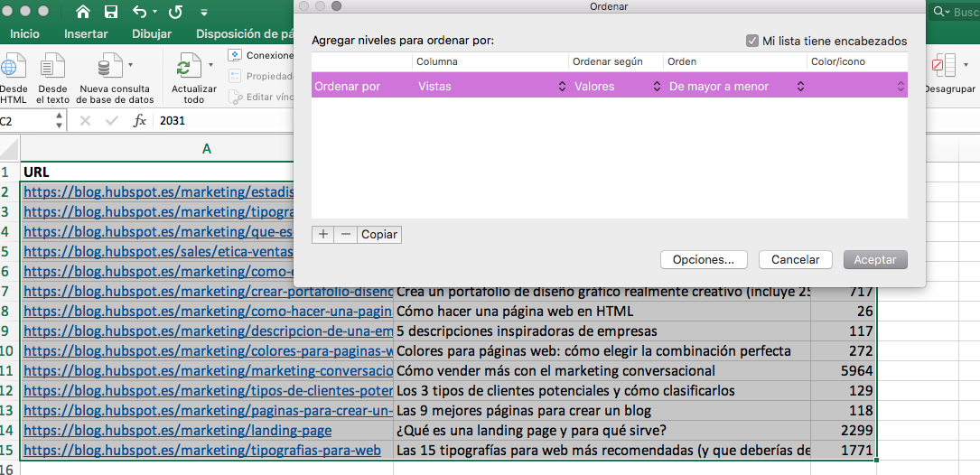
Task: Select cell 'Cómo hacer una página web en HTML'
Action: (602, 312)
